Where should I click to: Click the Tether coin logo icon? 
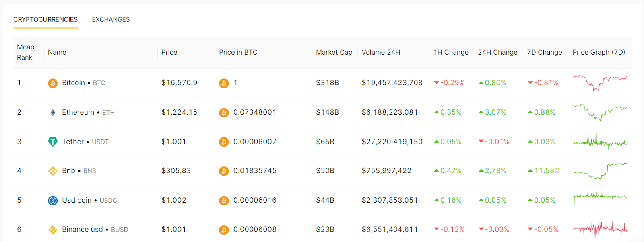click(53, 142)
